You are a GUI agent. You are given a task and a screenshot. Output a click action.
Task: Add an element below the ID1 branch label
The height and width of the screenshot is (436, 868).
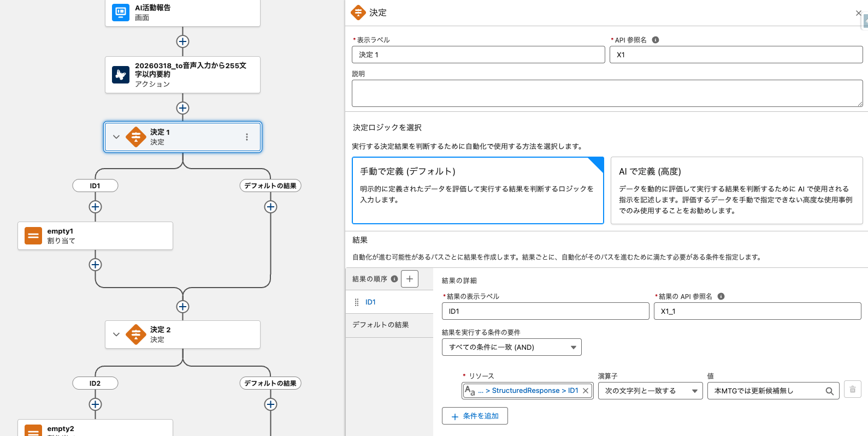tap(95, 207)
